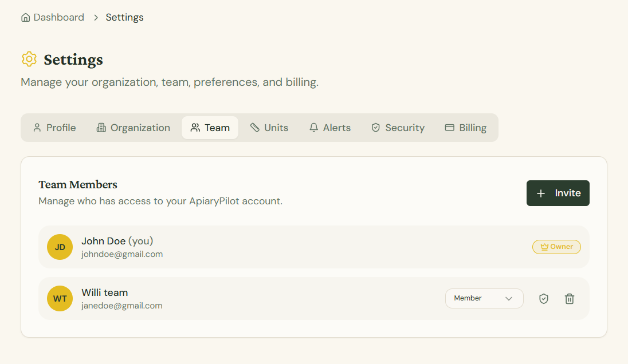The height and width of the screenshot is (364, 628).
Task: Go back to Dashboard via breadcrumb
Action: pos(53,18)
